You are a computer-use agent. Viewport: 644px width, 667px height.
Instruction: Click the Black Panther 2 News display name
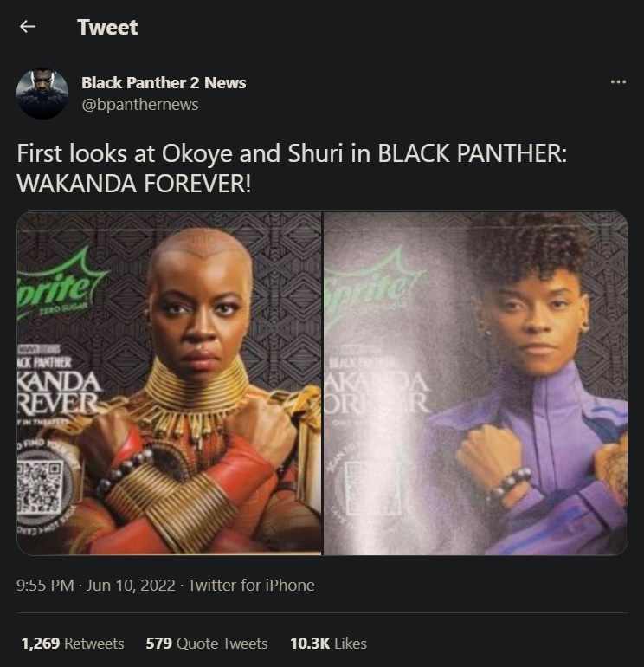point(164,82)
